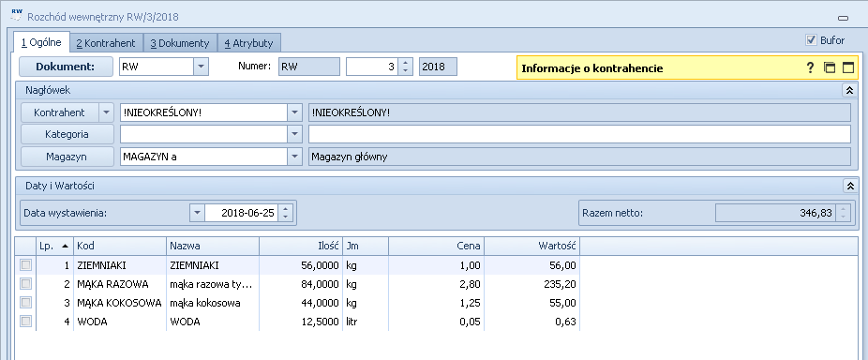This screenshot has width=868, height=360.
Task: Expand the !NIEOKREŚLONY! contractor combo box
Action: (x=295, y=112)
